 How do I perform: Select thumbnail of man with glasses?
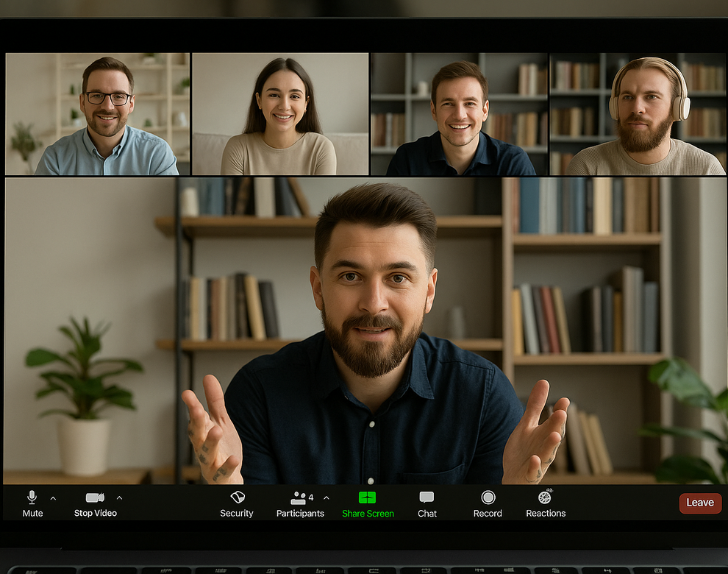click(x=98, y=114)
